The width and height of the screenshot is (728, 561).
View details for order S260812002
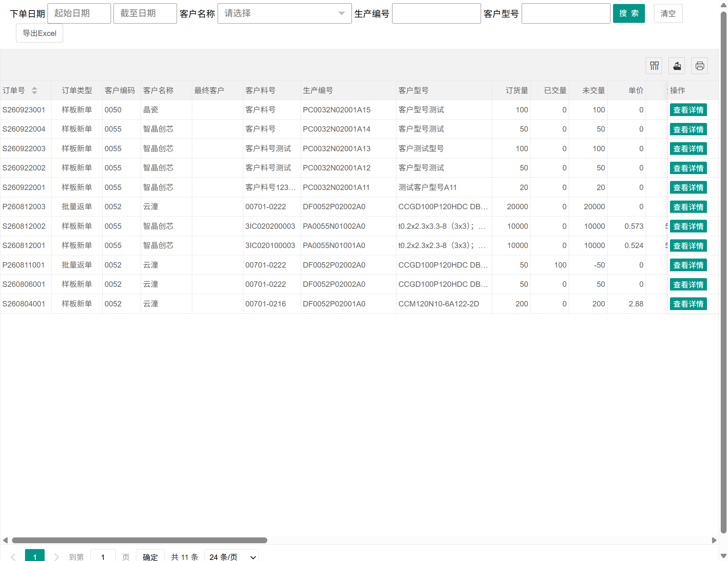click(688, 226)
